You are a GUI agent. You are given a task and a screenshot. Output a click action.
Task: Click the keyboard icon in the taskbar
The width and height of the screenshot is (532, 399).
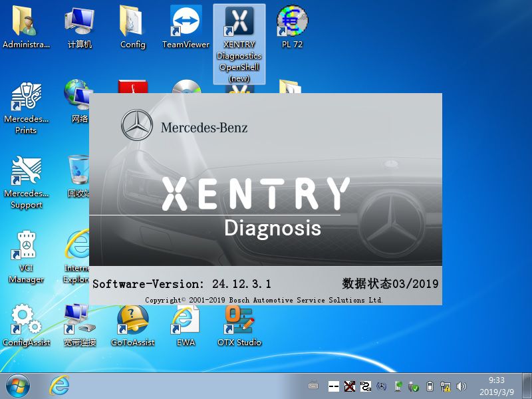(313, 386)
